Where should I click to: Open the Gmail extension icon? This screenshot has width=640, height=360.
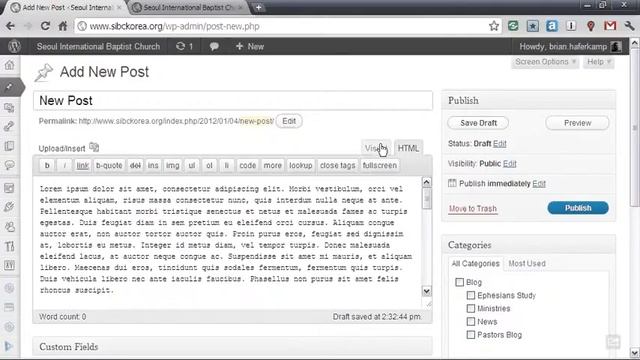610,26
